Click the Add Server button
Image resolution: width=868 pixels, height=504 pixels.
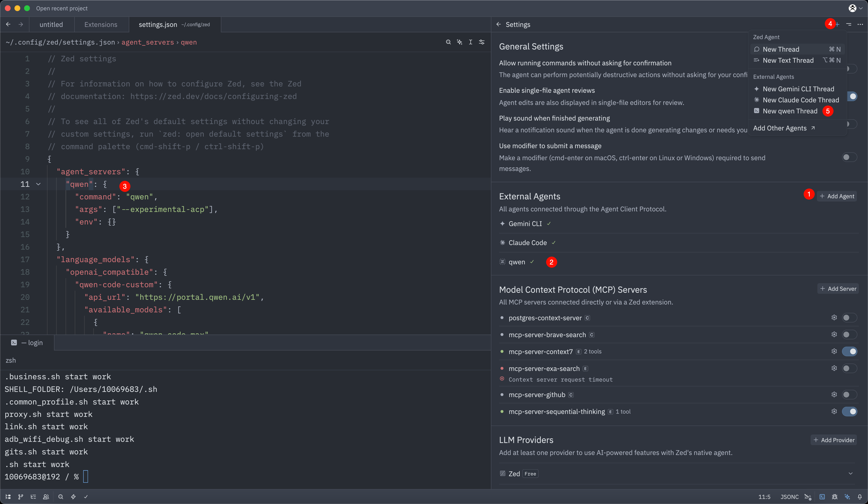(x=838, y=288)
